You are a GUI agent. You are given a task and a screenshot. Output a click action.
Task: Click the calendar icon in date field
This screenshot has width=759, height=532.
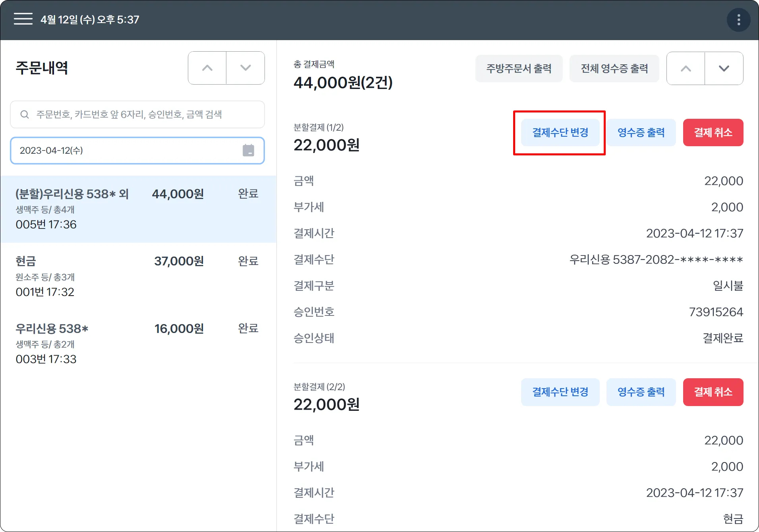tap(248, 151)
